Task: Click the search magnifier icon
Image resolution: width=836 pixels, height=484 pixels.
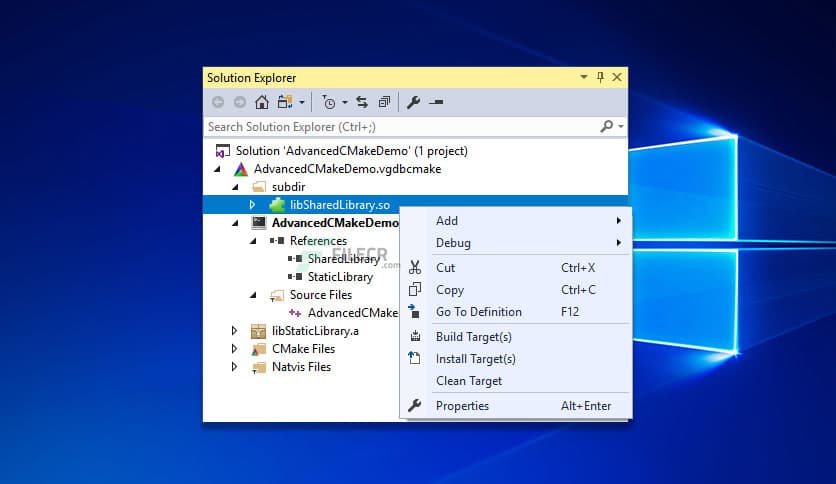Action: [606, 127]
